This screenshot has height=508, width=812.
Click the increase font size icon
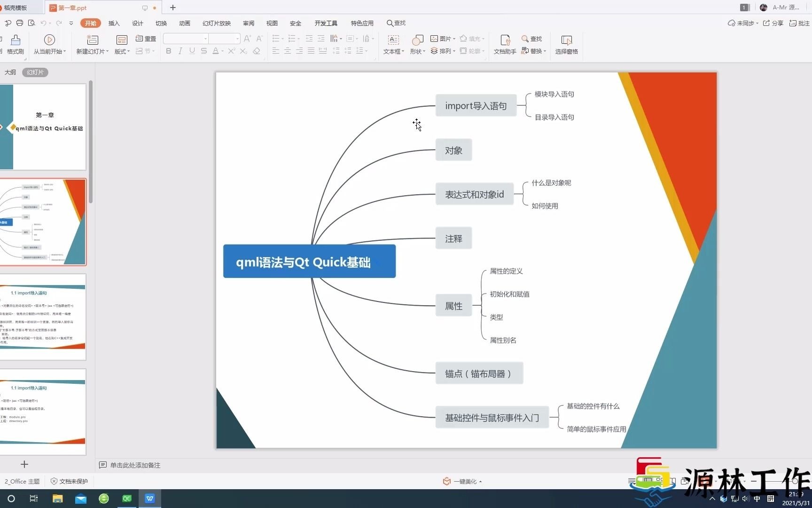coord(248,39)
